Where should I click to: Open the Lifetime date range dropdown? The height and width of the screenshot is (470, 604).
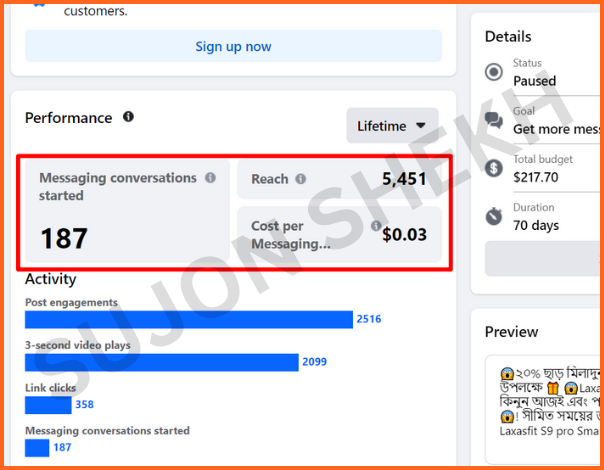pyautogui.click(x=392, y=126)
